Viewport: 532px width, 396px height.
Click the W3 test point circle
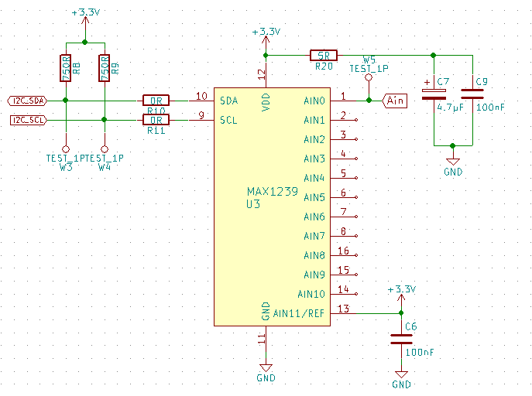[66, 149]
